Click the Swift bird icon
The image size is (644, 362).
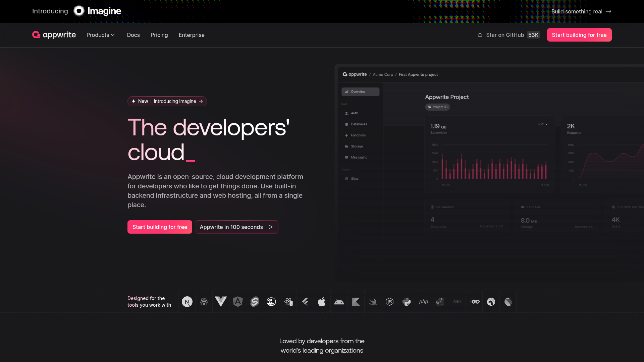tap(373, 302)
